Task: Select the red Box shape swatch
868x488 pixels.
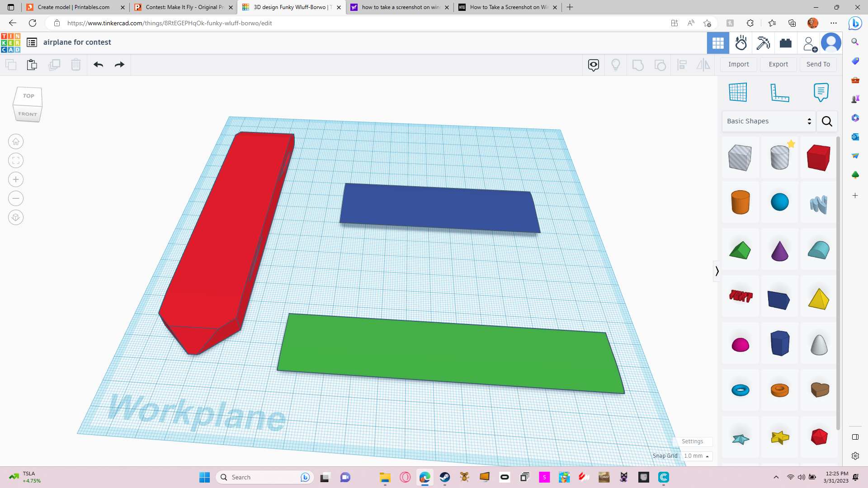Action: (818, 157)
